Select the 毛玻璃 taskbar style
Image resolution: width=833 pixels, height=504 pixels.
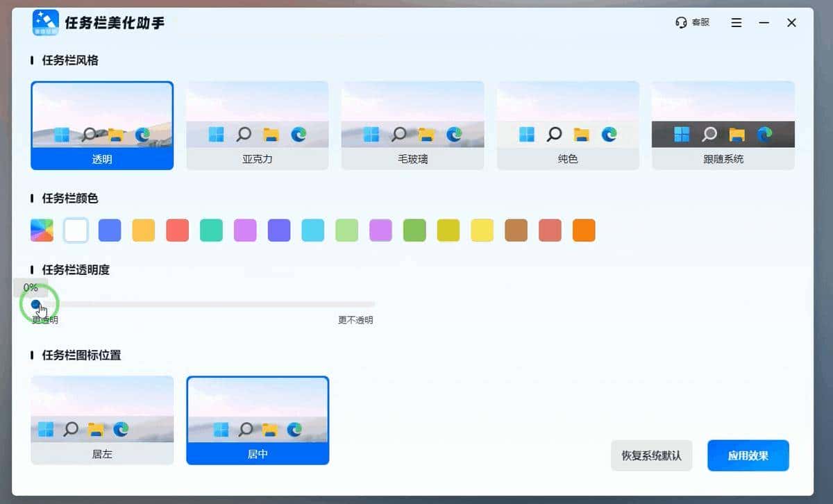(x=412, y=125)
